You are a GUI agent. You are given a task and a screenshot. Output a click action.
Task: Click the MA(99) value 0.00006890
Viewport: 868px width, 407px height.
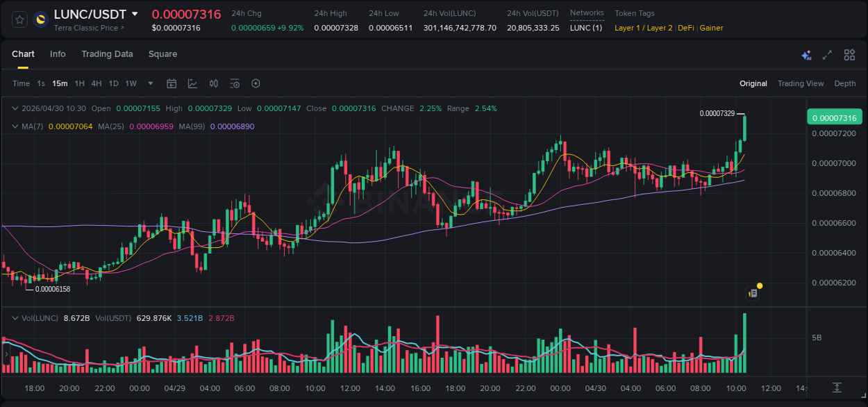(232, 126)
